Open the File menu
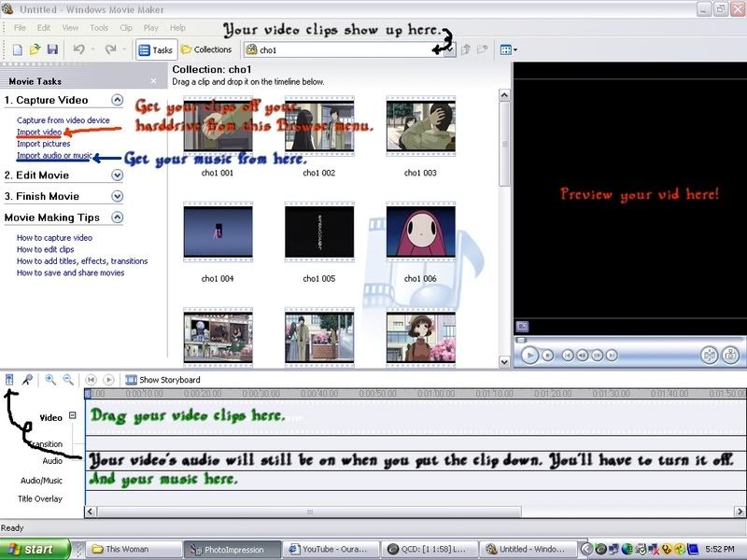The image size is (747, 560). [20, 28]
